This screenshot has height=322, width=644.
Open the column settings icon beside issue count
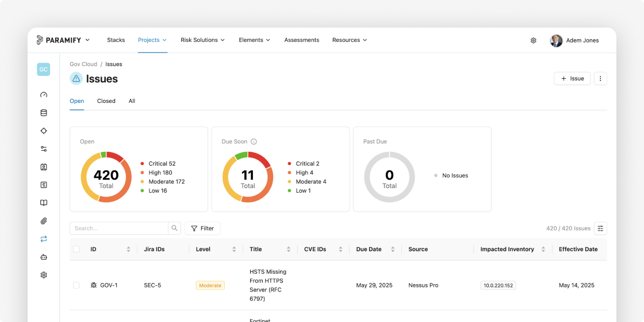coord(600,228)
